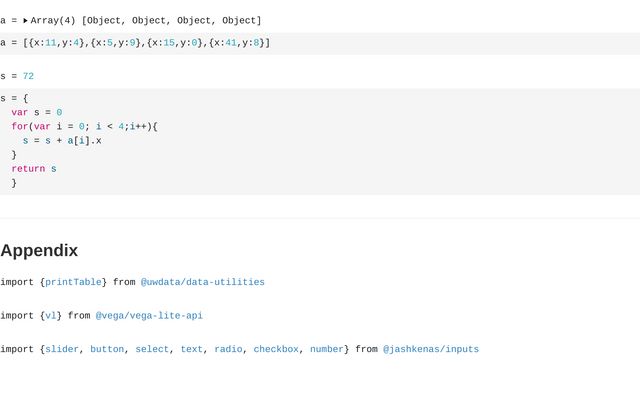Click the slider import link
640x400 pixels.
pos(62,349)
